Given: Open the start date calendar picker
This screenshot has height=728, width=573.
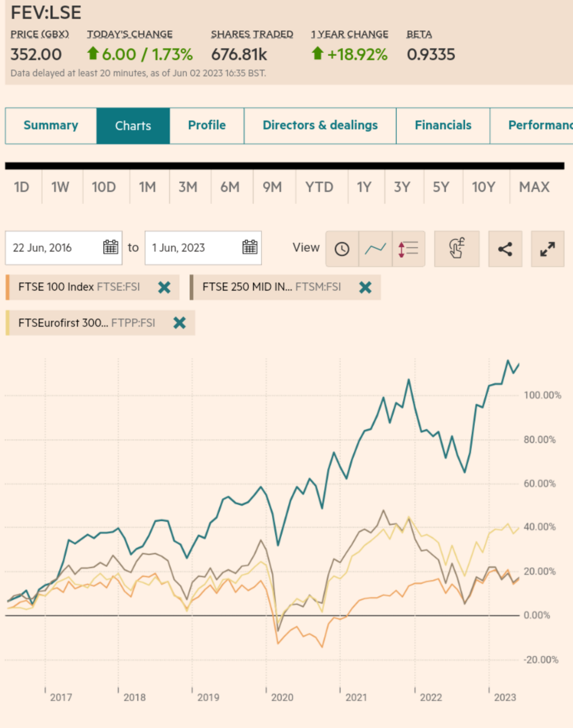Looking at the screenshot, I should coord(111,248).
